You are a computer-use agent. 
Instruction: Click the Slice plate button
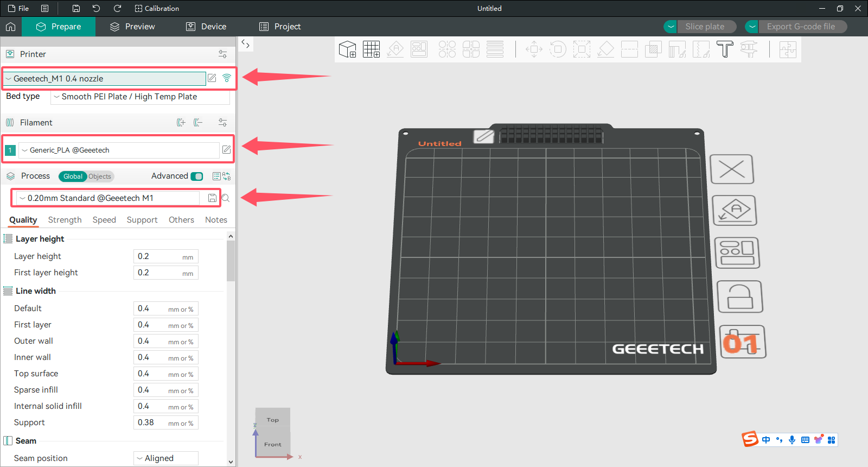pyautogui.click(x=706, y=27)
